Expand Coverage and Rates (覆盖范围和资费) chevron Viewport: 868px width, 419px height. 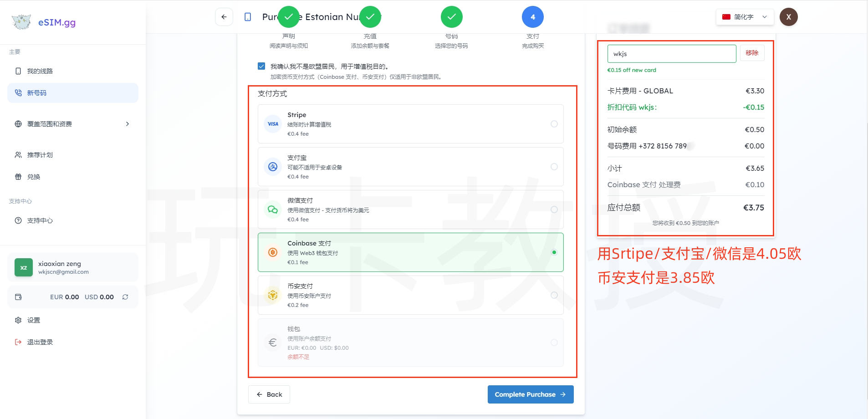pyautogui.click(x=128, y=124)
